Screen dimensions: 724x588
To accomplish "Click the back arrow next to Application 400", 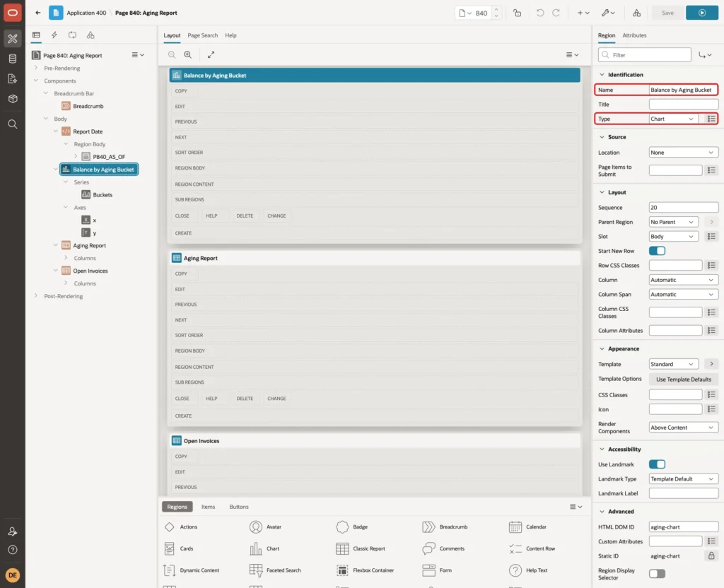I will (38, 13).
